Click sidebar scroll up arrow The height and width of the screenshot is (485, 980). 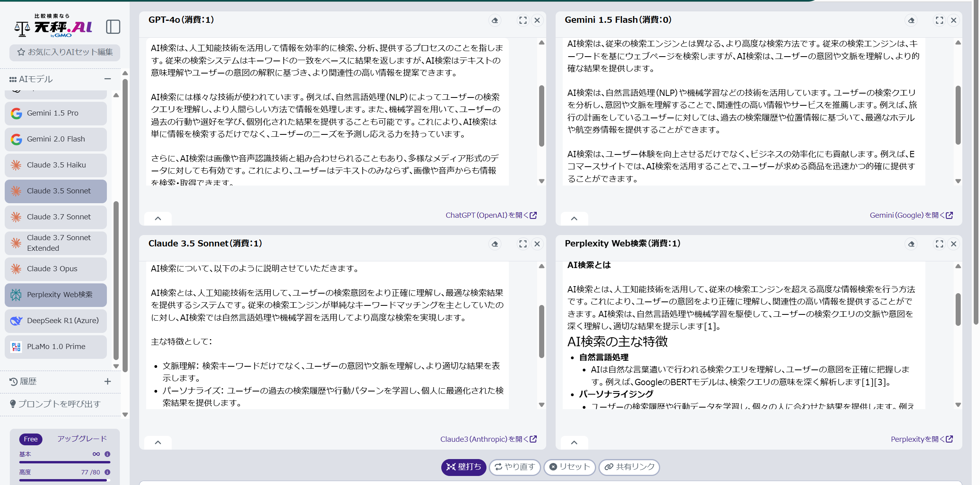coord(125,73)
